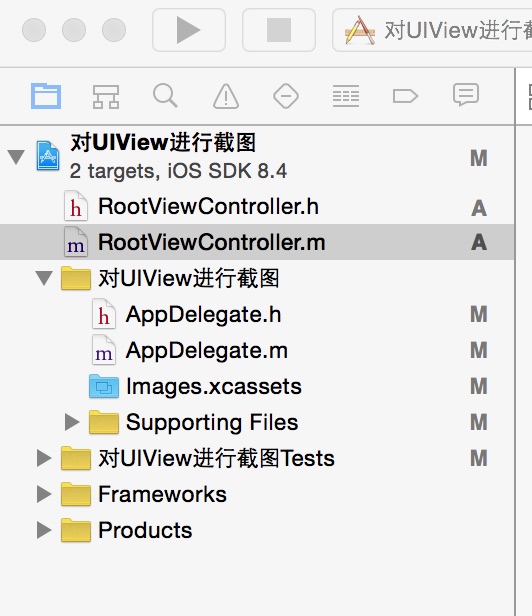Collapse the 对UIView进行截图 group folder triangle
532x616 pixels.
click(44, 278)
